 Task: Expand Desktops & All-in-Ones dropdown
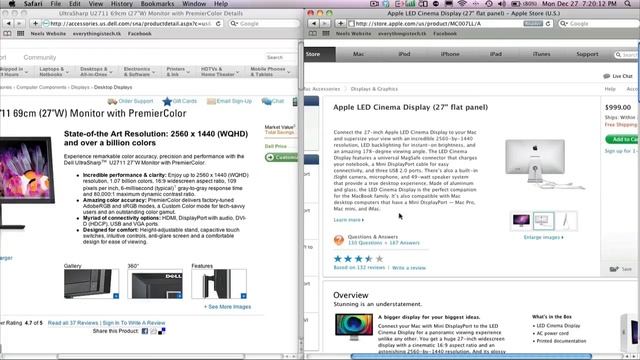pyautogui.click(x=97, y=72)
